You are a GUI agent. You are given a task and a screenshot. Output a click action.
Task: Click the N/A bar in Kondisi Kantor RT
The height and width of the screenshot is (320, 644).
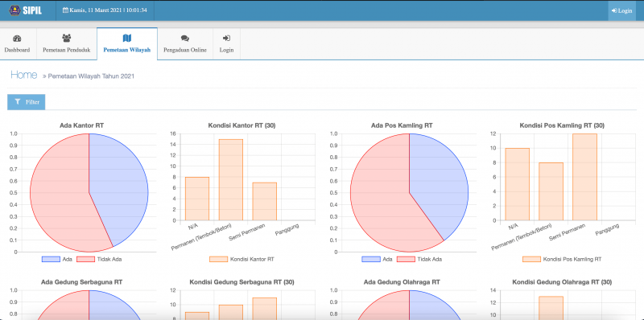tap(197, 199)
